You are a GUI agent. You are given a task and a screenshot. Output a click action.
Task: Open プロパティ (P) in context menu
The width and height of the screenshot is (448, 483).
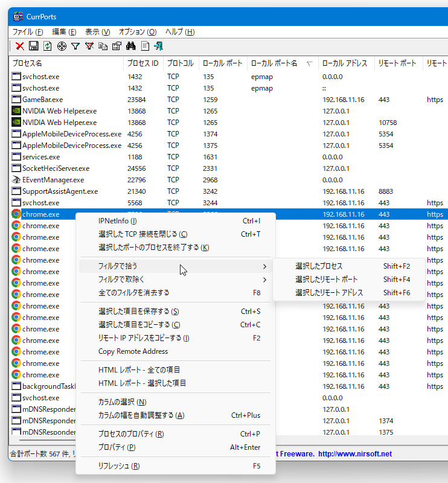tap(176, 447)
